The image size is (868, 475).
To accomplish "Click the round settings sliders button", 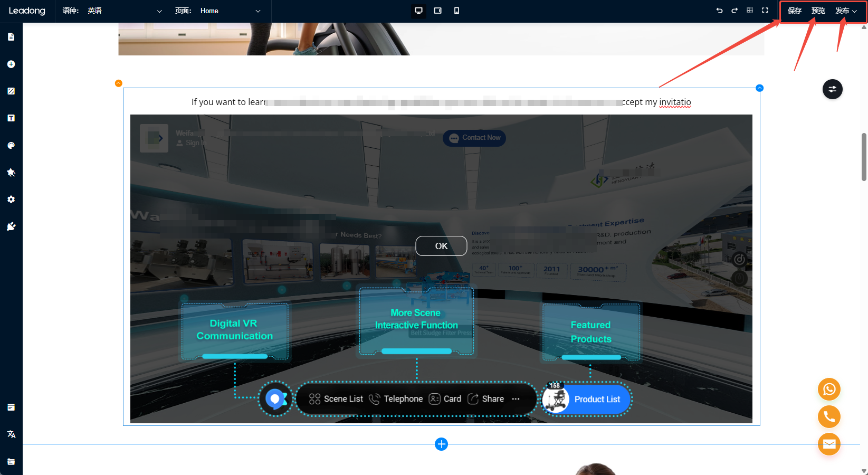I will [x=832, y=89].
